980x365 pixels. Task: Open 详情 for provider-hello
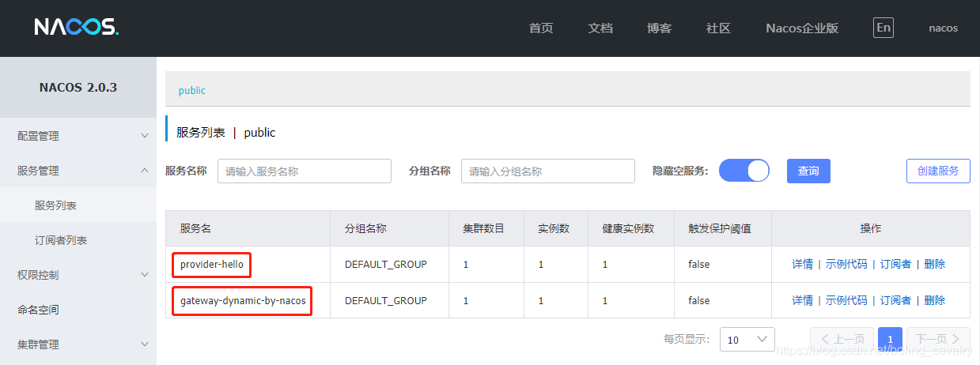tap(803, 264)
